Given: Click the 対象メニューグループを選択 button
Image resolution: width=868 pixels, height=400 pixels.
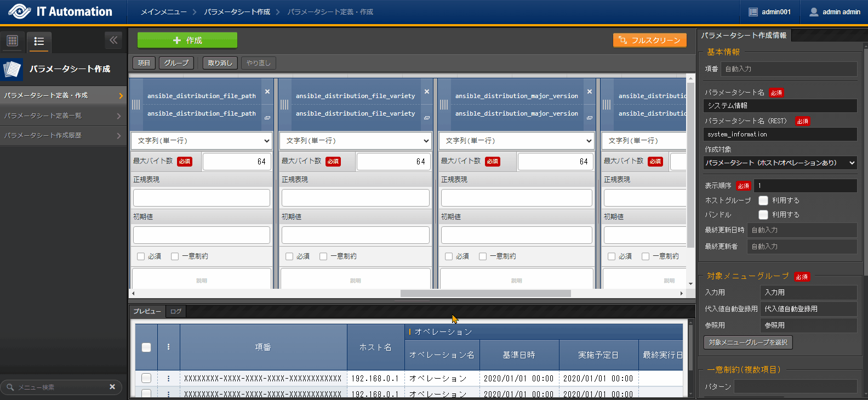Looking at the screenshot, I should click(x=748, y=342).
